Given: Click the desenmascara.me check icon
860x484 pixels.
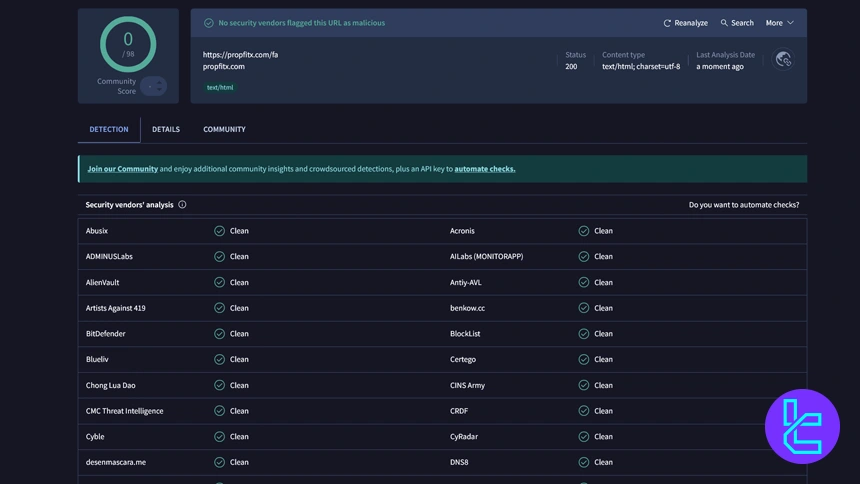Looking at the screenshot, I should (219, 463).
